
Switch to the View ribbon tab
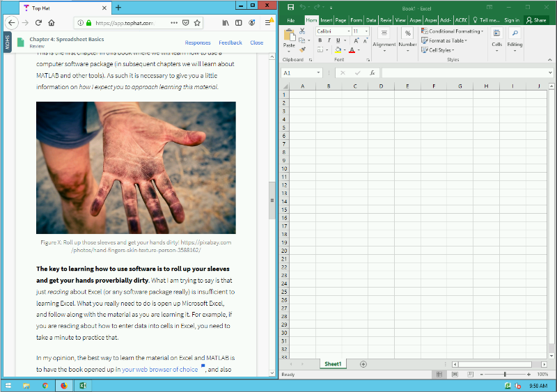coord(400,20)
